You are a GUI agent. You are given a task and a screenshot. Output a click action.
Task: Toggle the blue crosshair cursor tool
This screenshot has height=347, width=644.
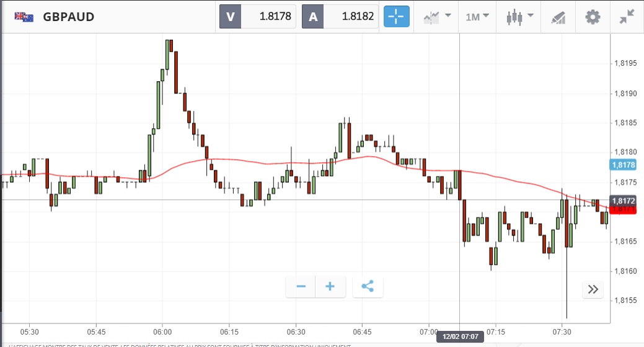point(396,17)
